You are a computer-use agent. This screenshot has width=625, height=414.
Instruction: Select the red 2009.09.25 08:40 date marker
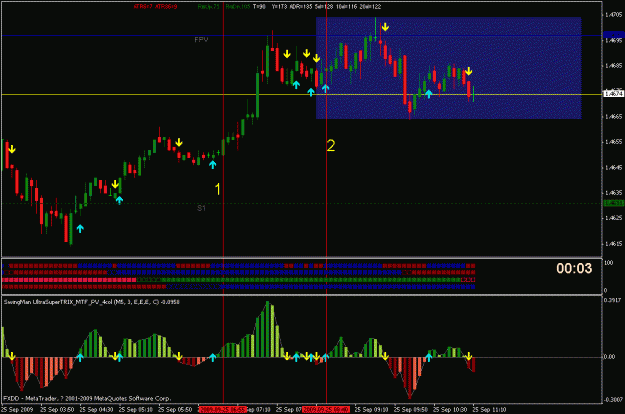[326, 409]
